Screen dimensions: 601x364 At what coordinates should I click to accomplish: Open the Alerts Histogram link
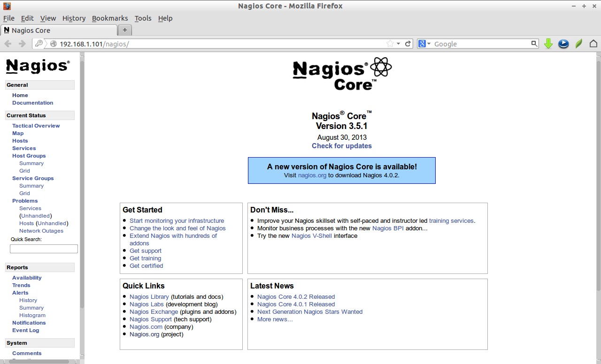coord(32,315)
